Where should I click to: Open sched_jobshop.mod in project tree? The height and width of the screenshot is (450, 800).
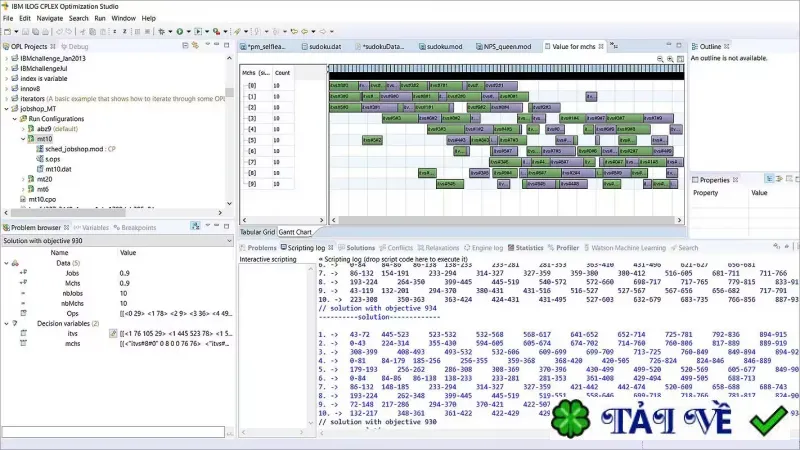(x=74, y=149)
